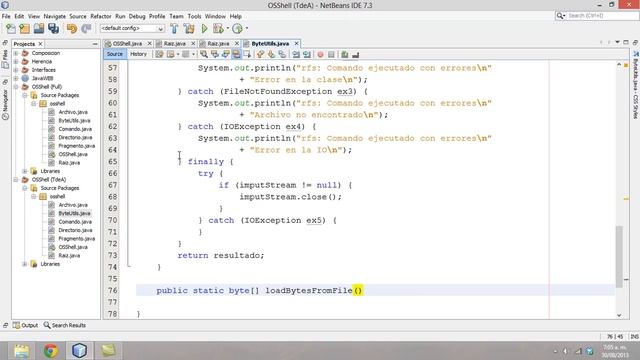
Task: Open Chrome from the taskbar
Action: tap(51, 351)
